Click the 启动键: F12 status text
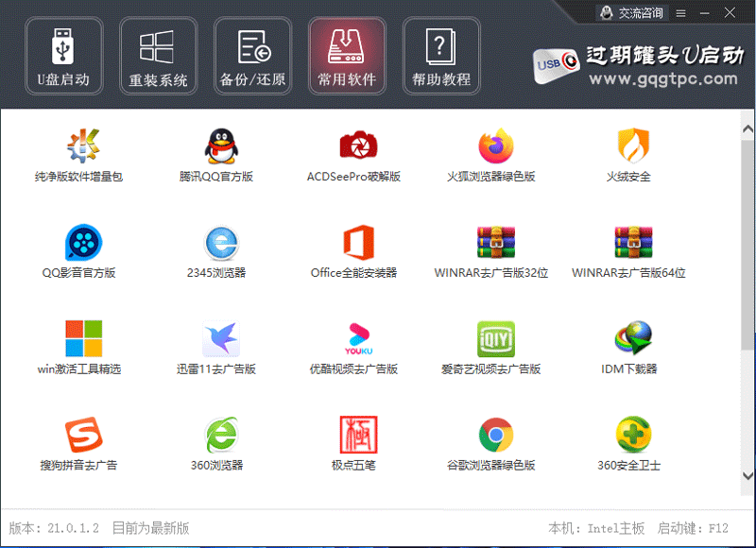This screenshot has height=548, width=756. point(693,528)
